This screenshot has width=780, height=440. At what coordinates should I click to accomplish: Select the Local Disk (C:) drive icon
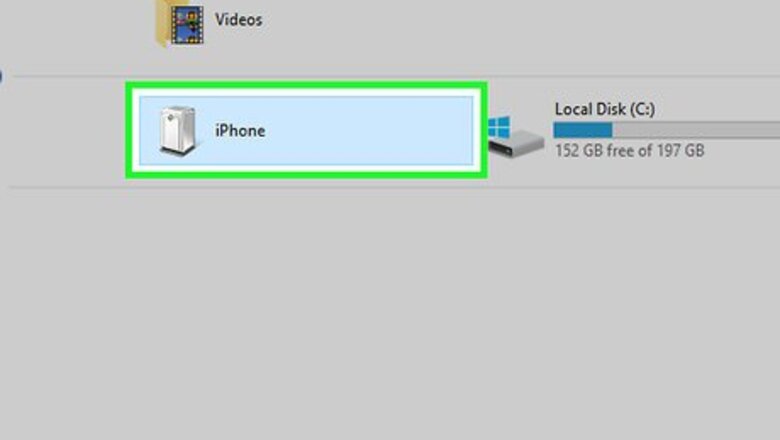click(x=516, y=137)
